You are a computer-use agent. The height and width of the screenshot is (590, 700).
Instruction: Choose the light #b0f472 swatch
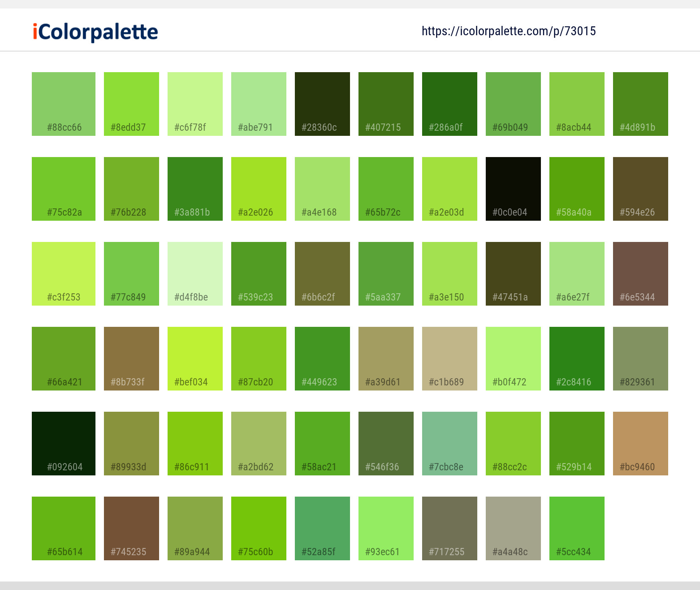click(513, 359)
